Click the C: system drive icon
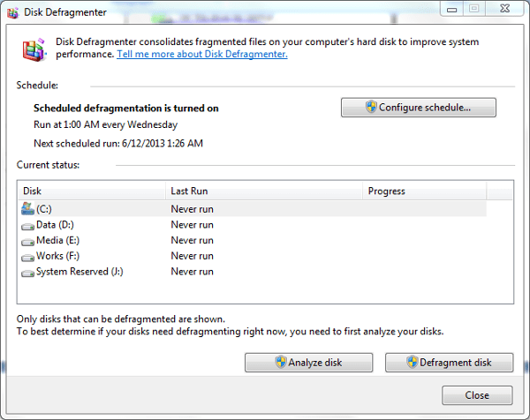 (x=27, y=208)
